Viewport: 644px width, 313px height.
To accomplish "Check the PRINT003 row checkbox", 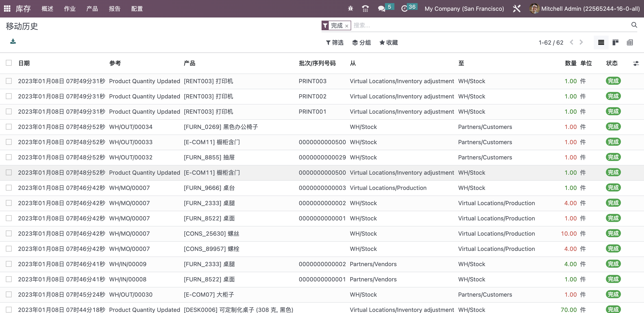I will (9, 81).
